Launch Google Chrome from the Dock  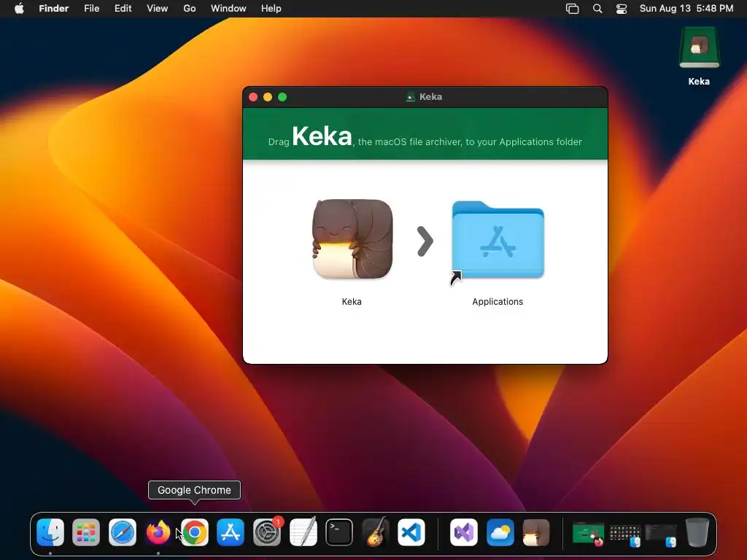194,532
